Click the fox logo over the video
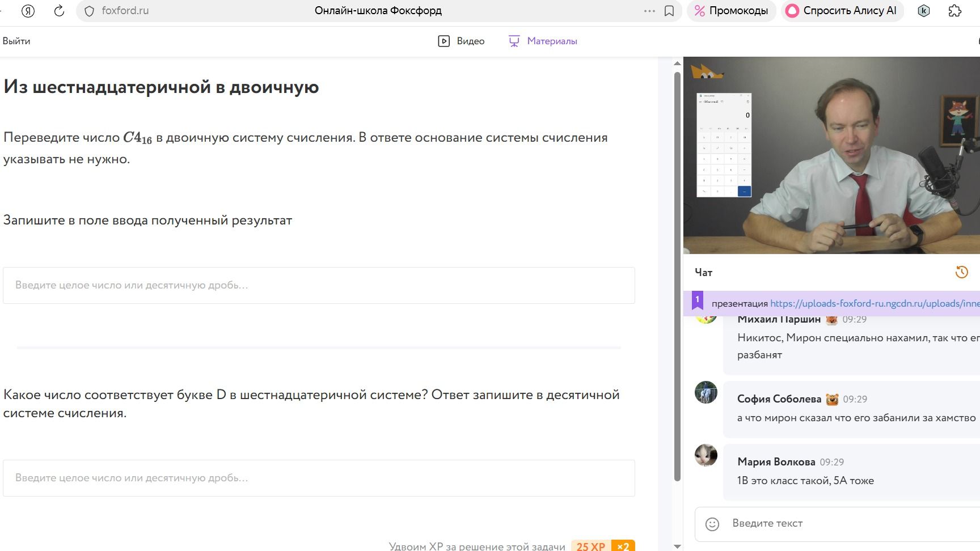The image size is (980, 551). click(x=706, y=71)
